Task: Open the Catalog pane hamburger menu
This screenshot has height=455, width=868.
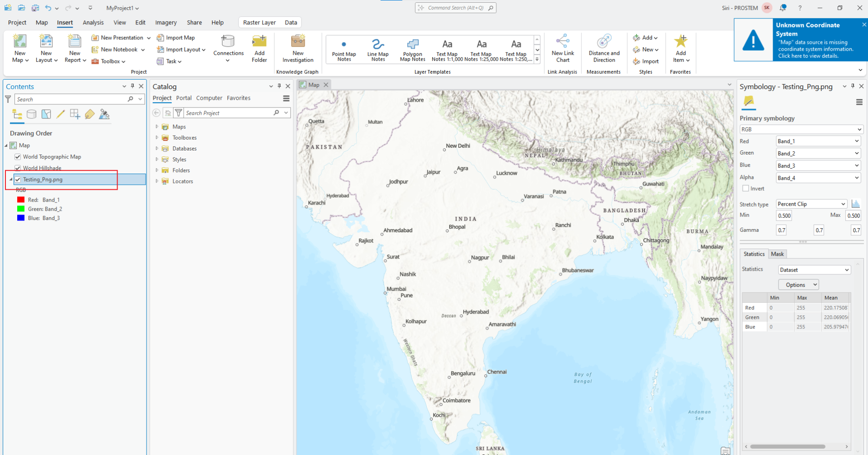Action: (x=286, y=99)
